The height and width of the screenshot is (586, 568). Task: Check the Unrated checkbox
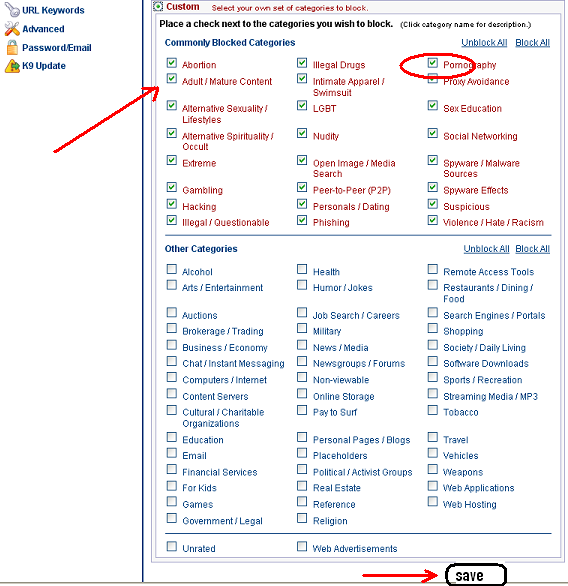tap(172, 546)
